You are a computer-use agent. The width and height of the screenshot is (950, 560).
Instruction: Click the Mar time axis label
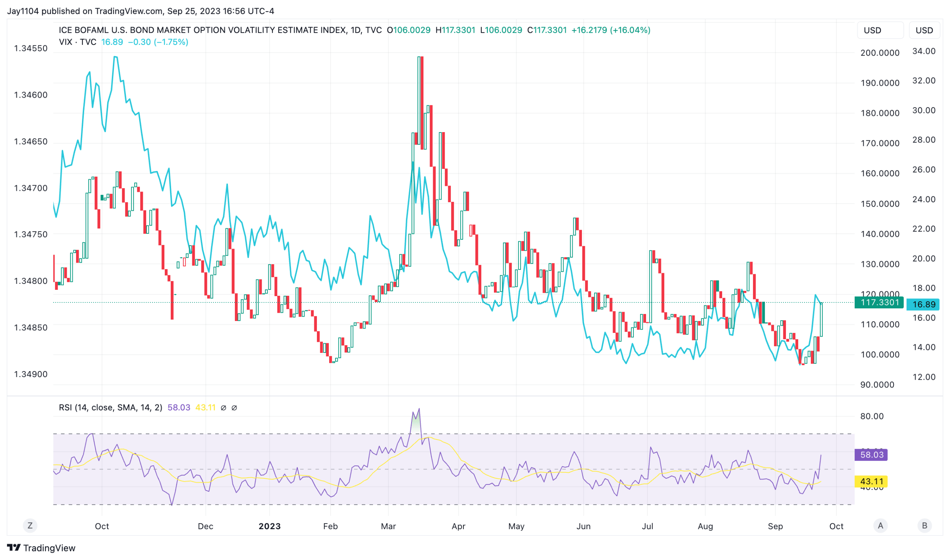tap(388, 526)
